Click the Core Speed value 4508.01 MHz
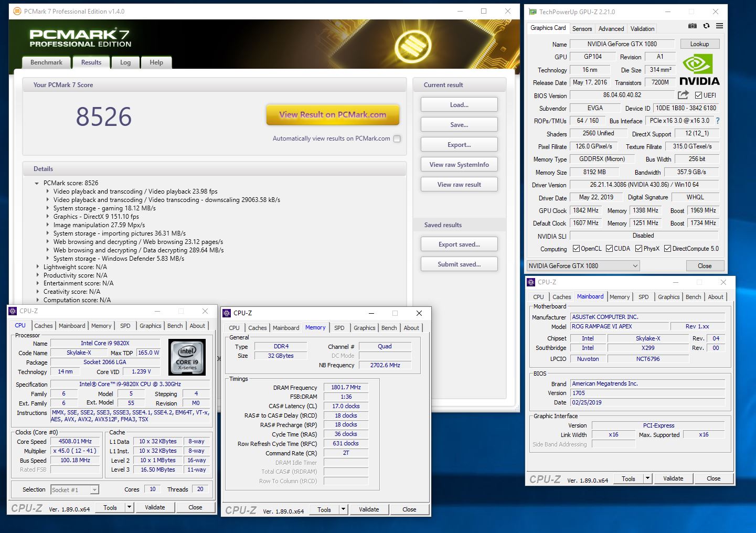 tap(75, 442)
